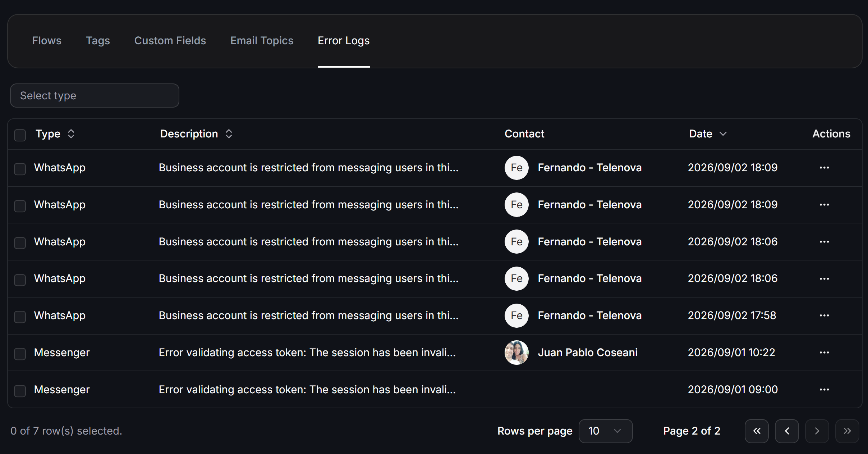The image size is (868, 454).
Task: Switch to the Flows tab
Action: tap(47, 41)
